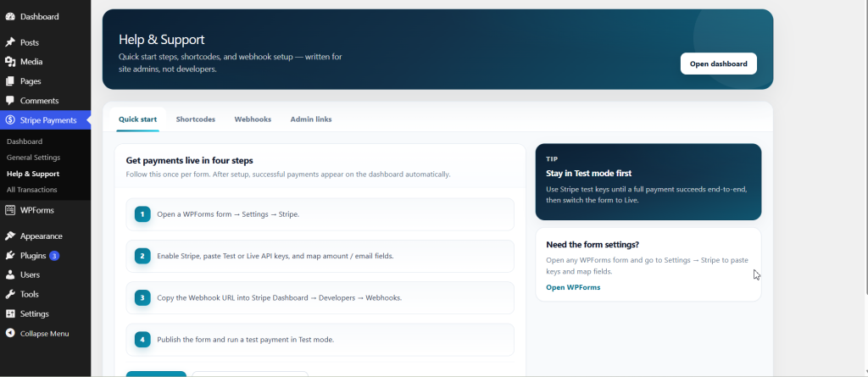Switch to the Admin links tab
Screen dimensions: 868x377
[311, 119]
